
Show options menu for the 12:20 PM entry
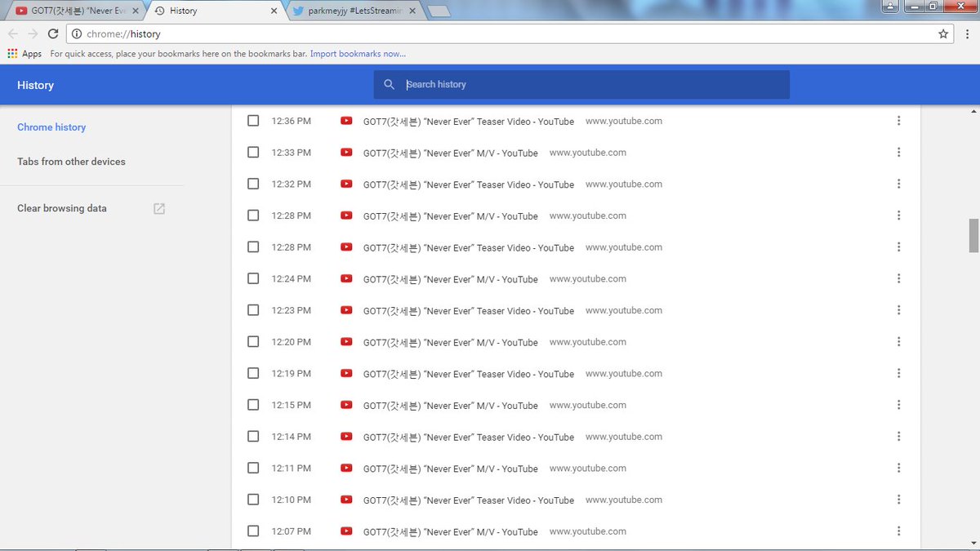pos(898,342)
